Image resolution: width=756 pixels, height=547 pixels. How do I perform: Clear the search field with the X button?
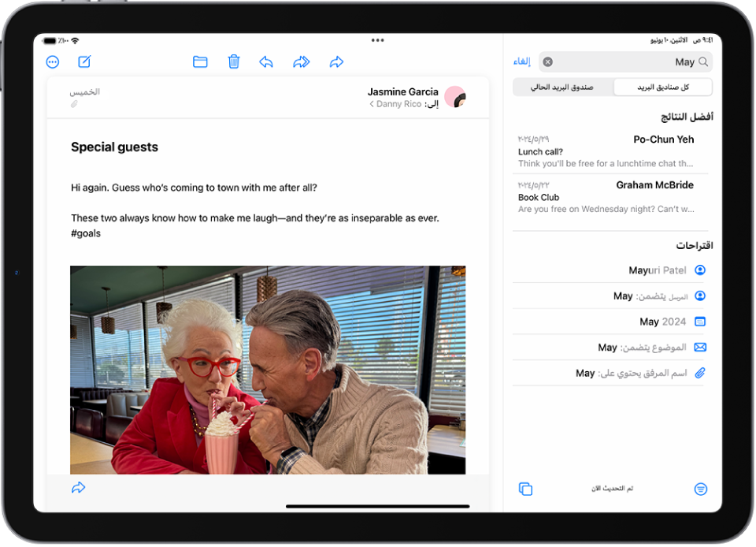(x=548, y=61)
